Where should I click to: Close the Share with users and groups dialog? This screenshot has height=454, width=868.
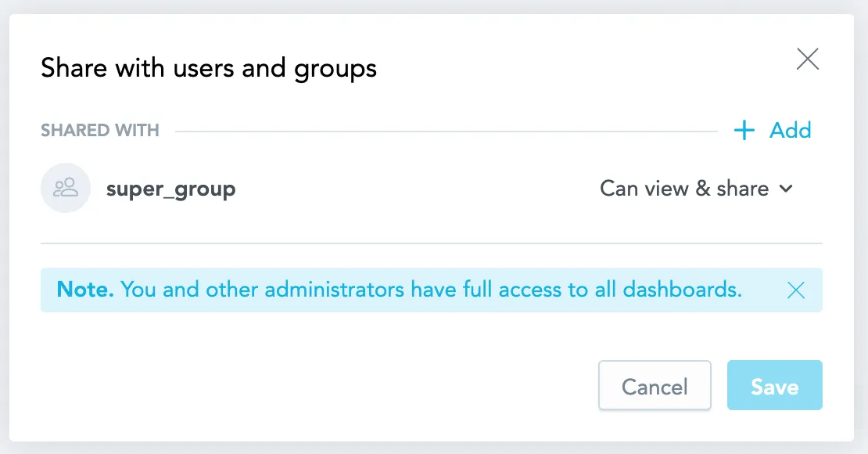click(x=808, y=59)
